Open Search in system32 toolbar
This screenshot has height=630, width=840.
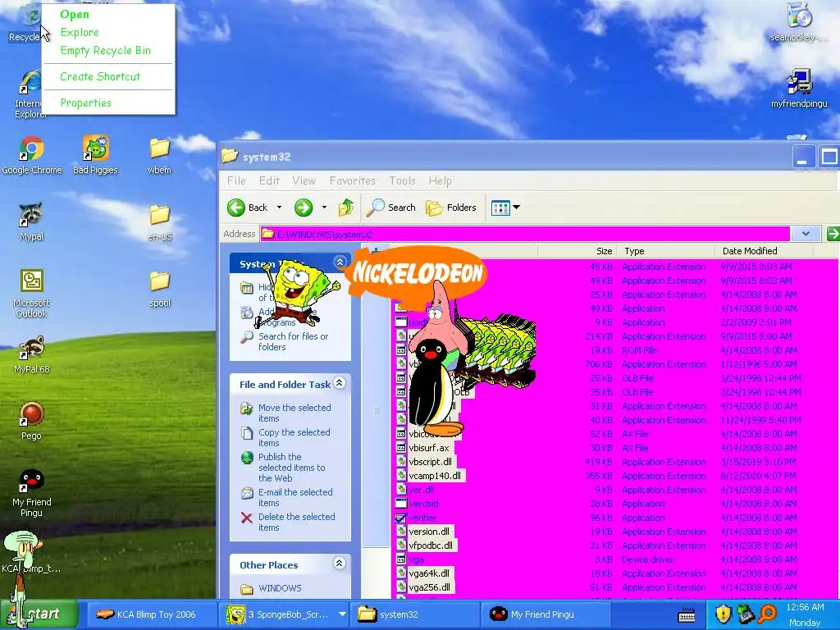pos(391,208)
